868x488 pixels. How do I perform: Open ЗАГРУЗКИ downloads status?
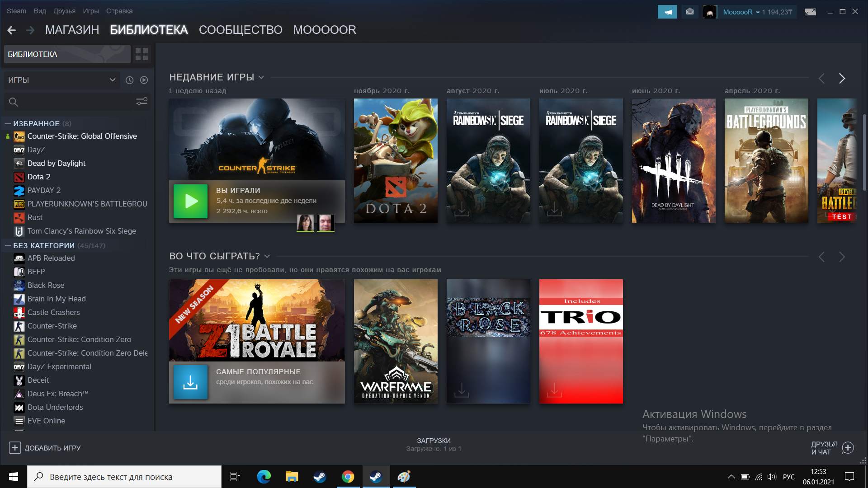tap(434, 445)
